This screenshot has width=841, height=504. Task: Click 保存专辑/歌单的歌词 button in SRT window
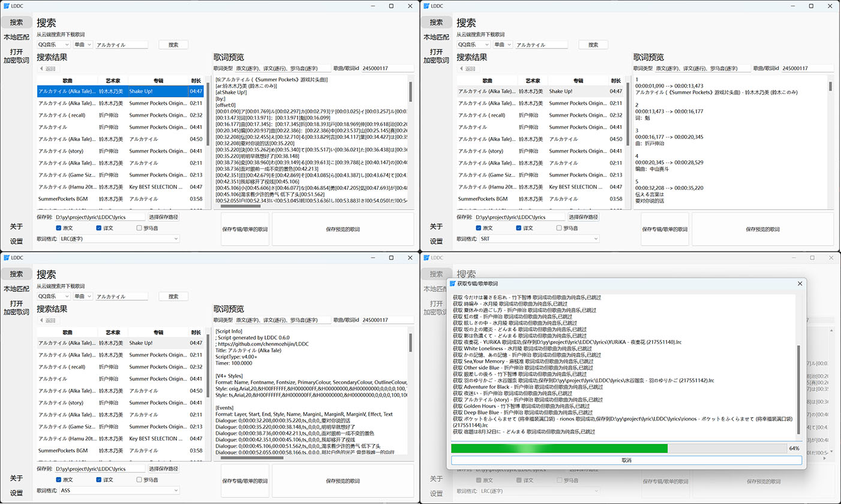point(665,229)
